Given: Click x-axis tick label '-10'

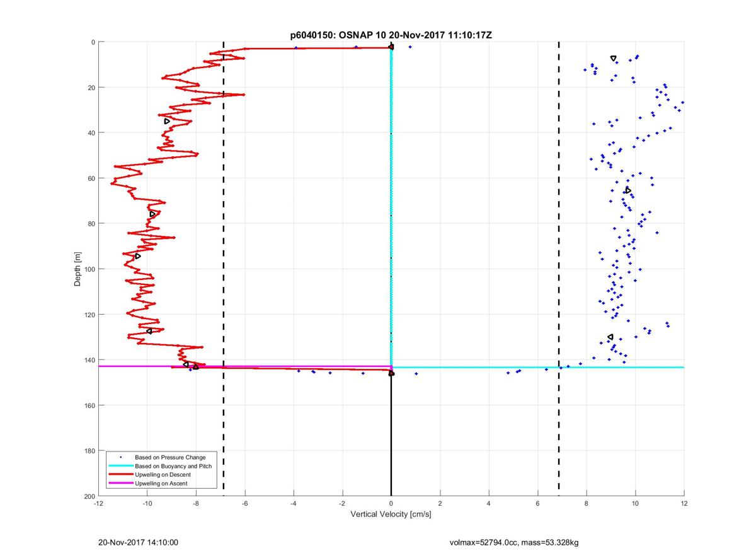Looking at the screenshot, I should tap(147, 504).
